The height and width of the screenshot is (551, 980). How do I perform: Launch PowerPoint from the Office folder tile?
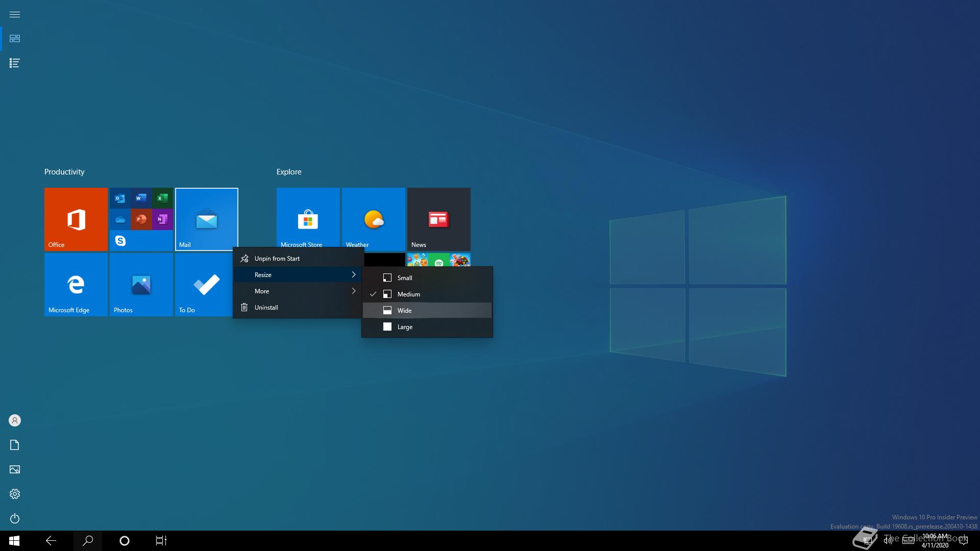tap(141, 219)
